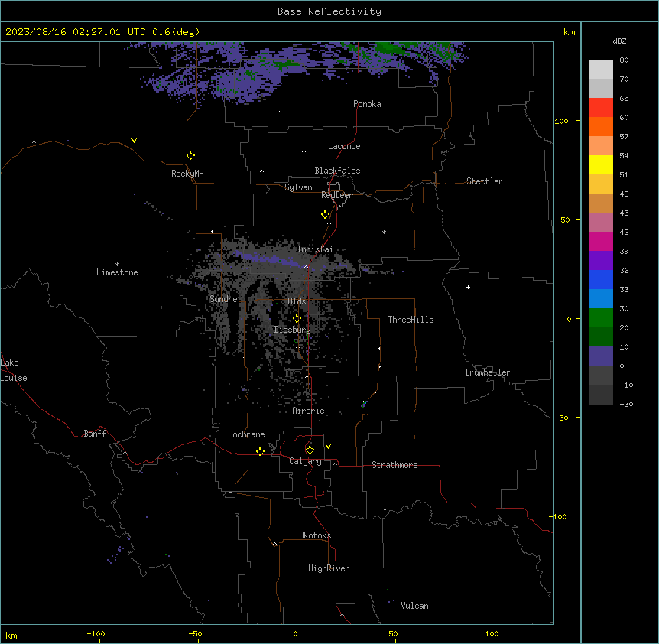Image resolution: width=659 pixels, height=644 pixels.
Task: Select the Vulcan town label
Action: pyautogui.click(x=415, y=606)
